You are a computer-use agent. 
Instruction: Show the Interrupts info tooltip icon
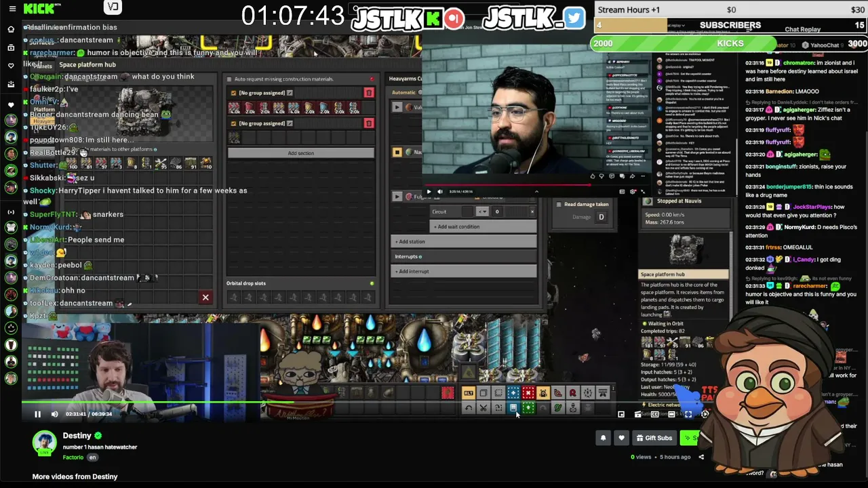[420, 257]
